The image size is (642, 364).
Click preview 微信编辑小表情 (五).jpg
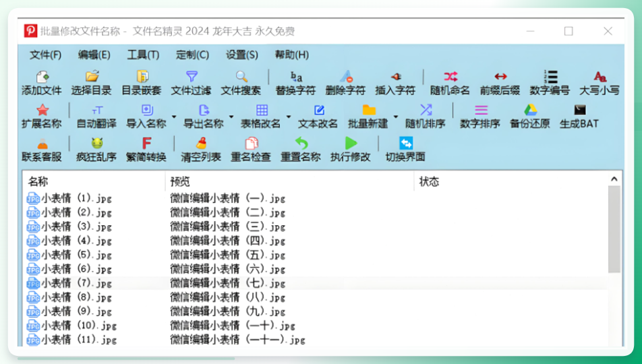[228, 255]
